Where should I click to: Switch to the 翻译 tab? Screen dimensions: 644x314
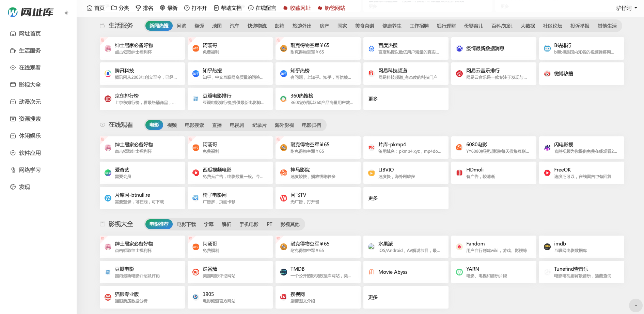[199, 26]
